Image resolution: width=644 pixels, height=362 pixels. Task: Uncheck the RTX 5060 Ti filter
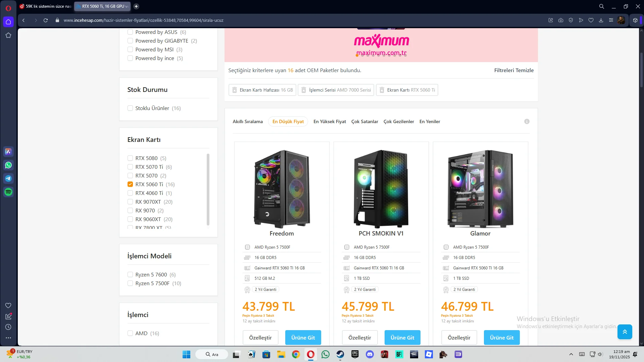pos(130,185)
